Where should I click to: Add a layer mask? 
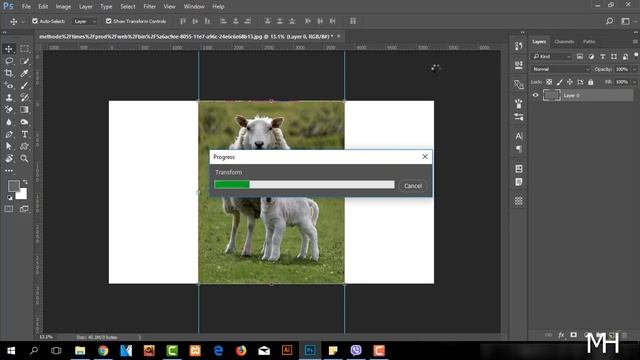(x=573, y=335)
